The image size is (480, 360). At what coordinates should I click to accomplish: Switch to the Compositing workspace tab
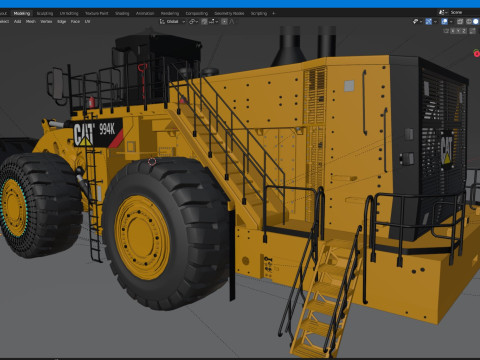point(197,13)
